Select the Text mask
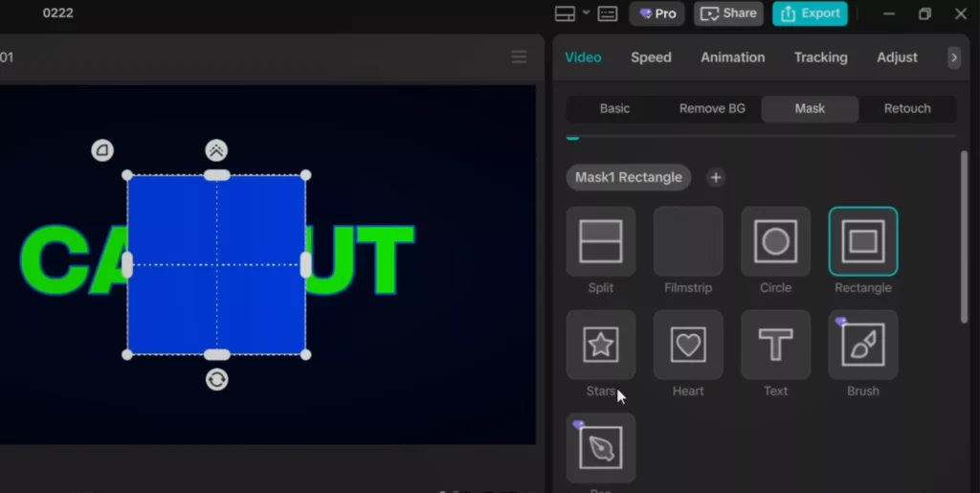The image size is (980, 493). (x=775, y=345)
